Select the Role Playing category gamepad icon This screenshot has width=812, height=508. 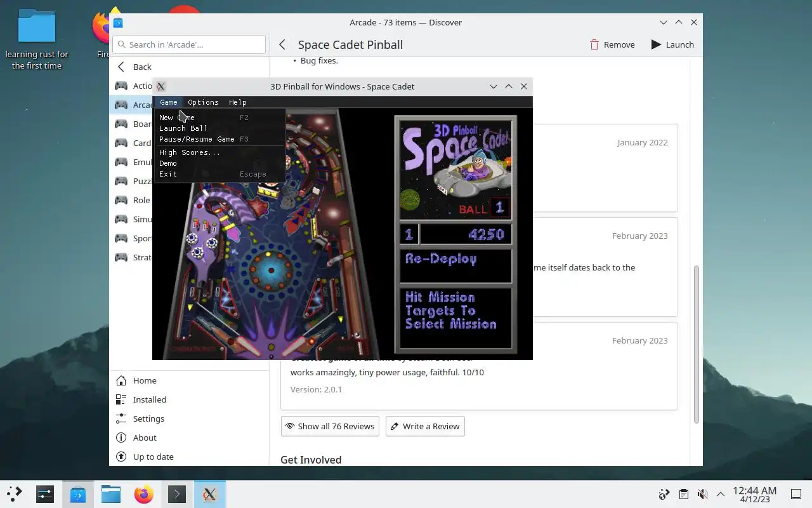tap(121, 200)
